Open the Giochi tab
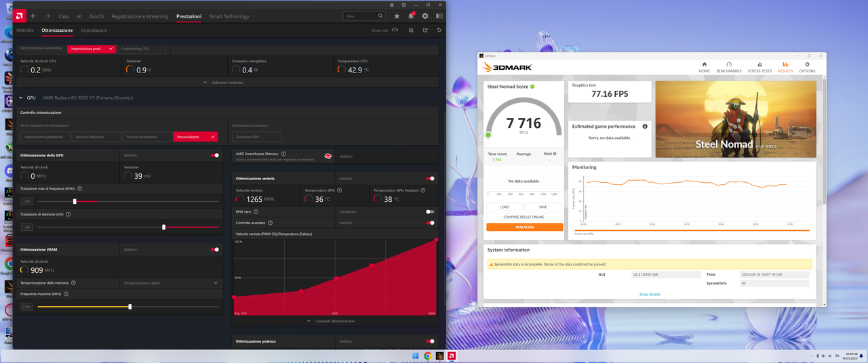Screen dimensions: 868x363 click(x=96, y=16)
